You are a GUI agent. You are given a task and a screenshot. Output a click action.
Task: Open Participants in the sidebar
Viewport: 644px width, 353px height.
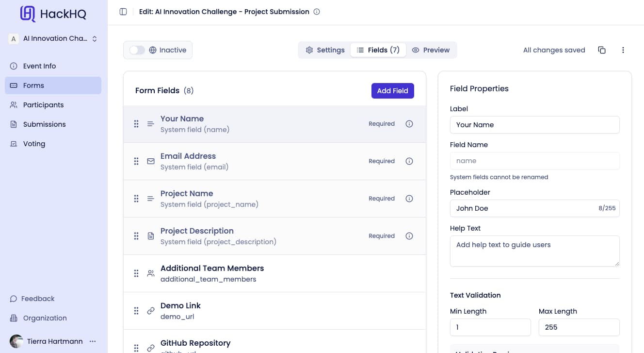pos(43,105)
